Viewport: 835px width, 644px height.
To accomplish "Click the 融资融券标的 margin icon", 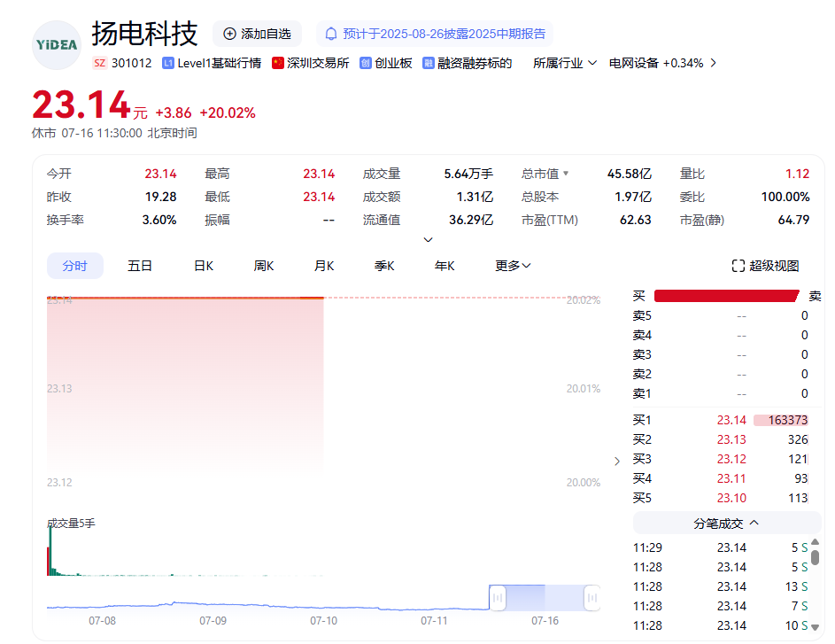I will [429, 63].
